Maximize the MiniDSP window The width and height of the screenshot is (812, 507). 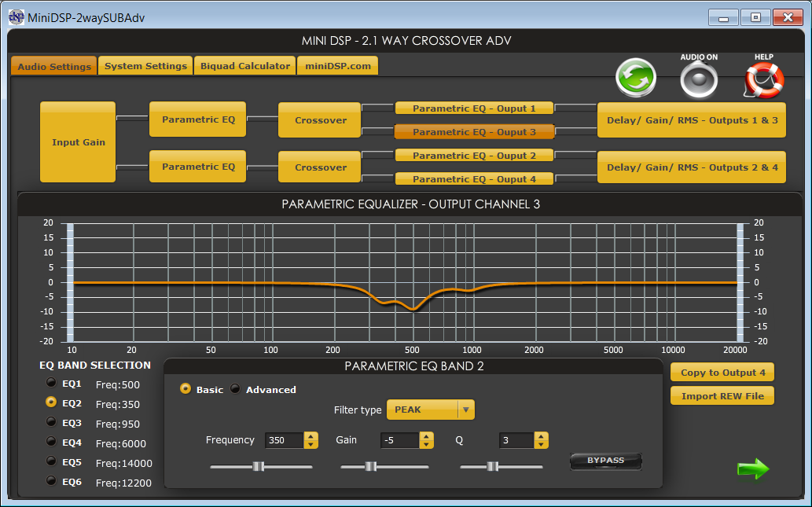[x=755, y=17]
